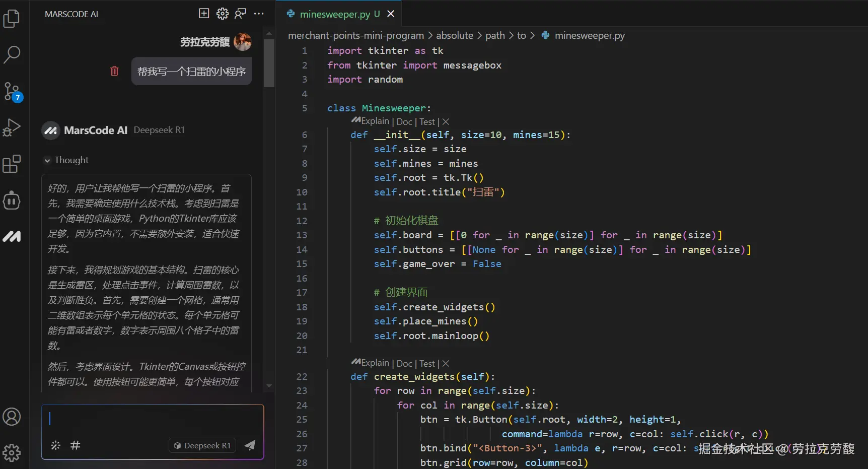Viewport: 868px width, 469px height.
Task: Open the Extensions view
Action: (12, 164)
